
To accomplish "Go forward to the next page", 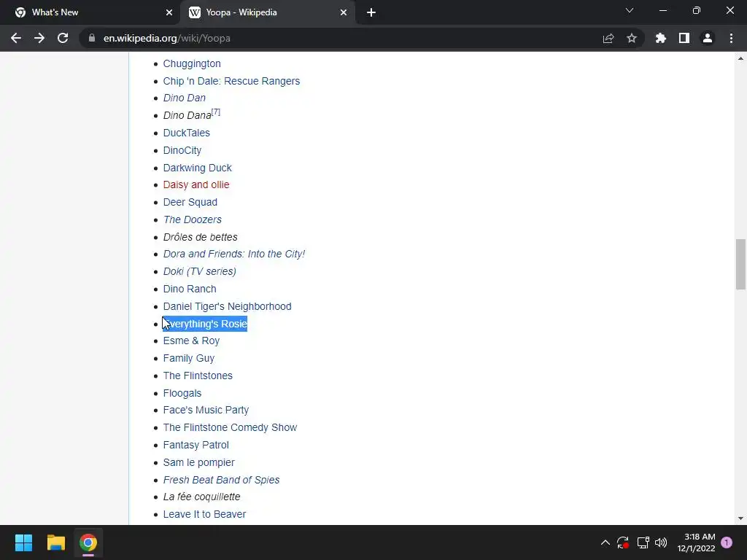I will coord(39,38).
